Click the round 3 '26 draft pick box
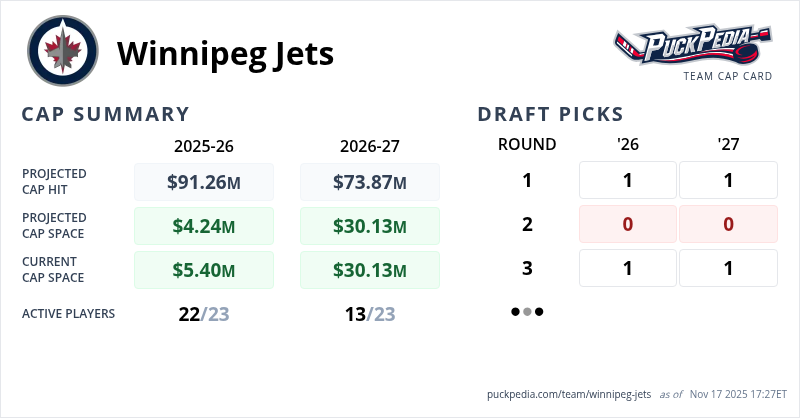Viewport: 800px width, 418px height. (x=628, y=268)
